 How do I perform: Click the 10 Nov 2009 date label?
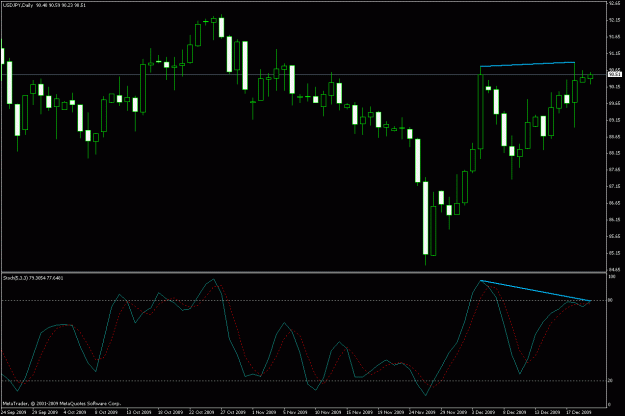pyautogui.click(x=328, y=412)
